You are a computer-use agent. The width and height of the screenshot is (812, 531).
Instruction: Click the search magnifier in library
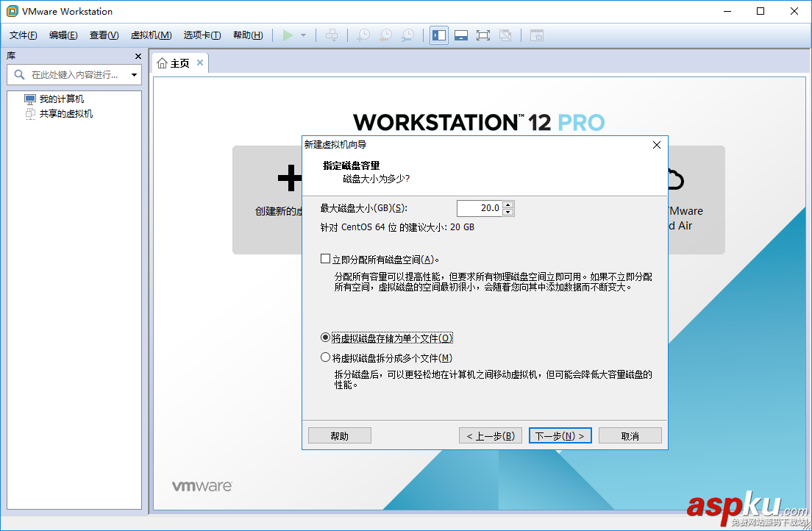tap(19, 74)
